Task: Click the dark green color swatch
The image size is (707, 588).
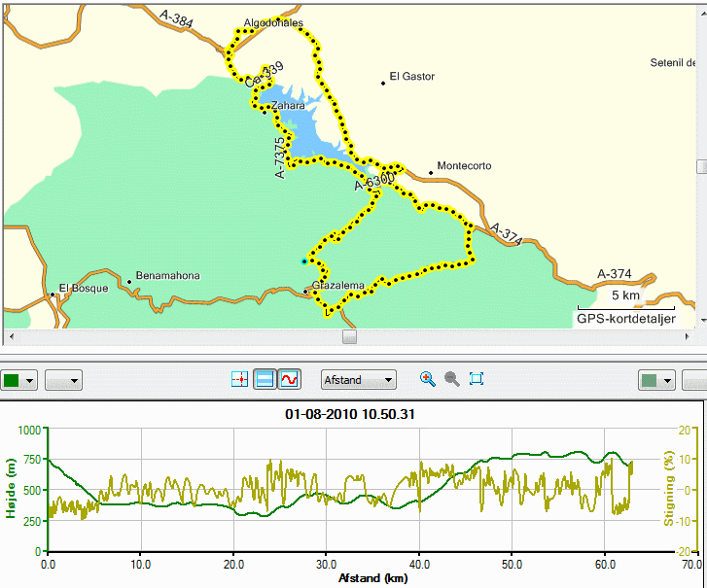Action: 12,381
